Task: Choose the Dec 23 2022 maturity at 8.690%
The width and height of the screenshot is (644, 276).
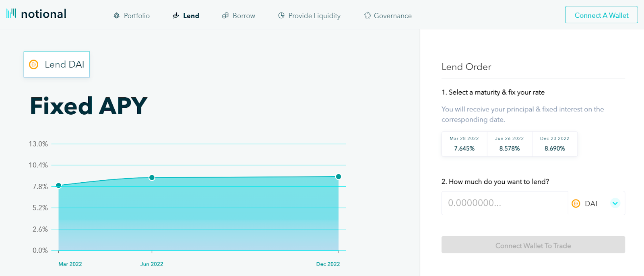Action: coord(555,144)
